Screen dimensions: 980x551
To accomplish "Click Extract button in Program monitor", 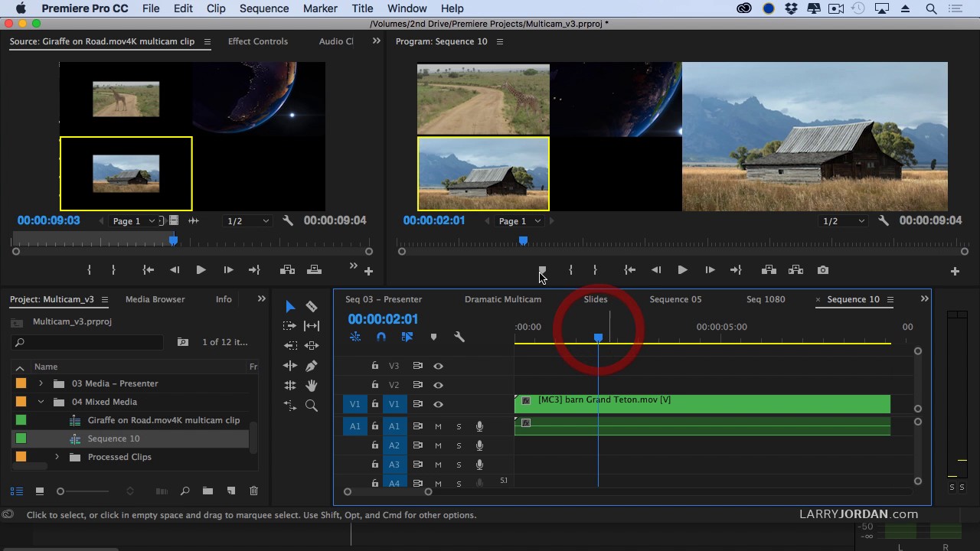I will coord(796,270).
